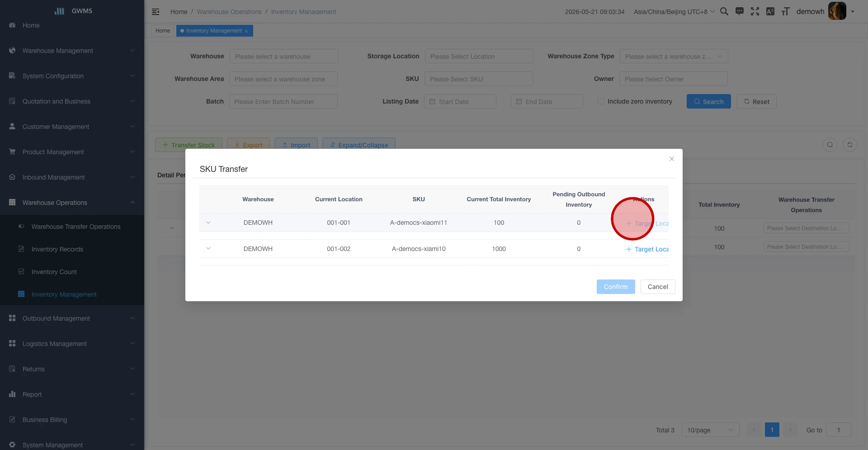Open the user menu arrow beside avatar

[853, 12]
